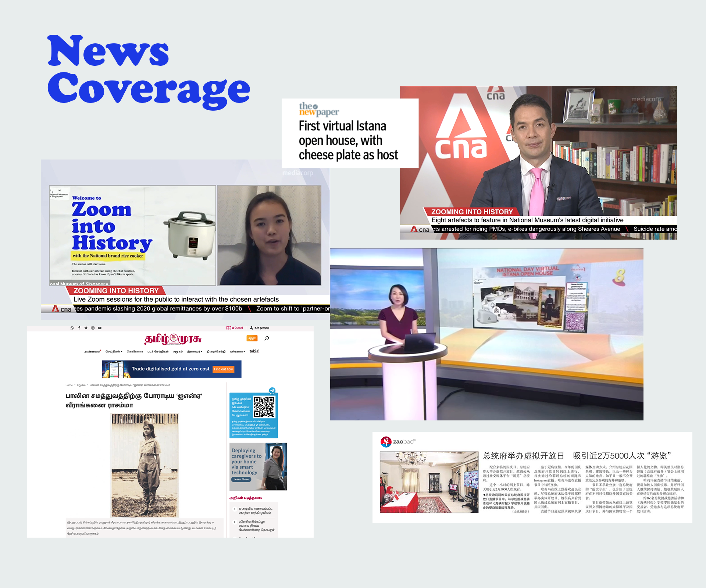Open the Home breadcrumb link
706x588 pixels.
(69, 385)
